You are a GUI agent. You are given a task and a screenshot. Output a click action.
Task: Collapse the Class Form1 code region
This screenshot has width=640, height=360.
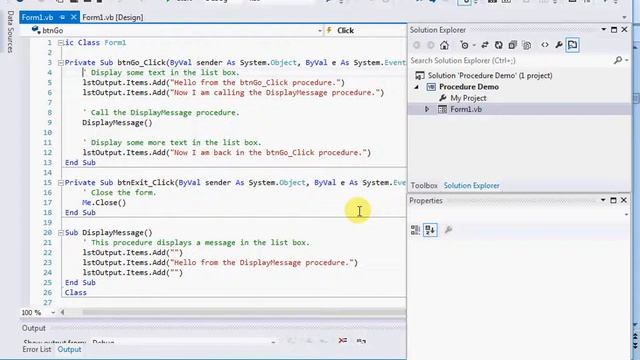tap(60, 43)
